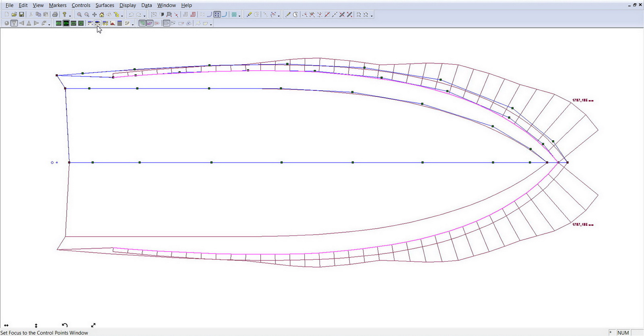Click the curve of areas graph icon
This screenshot has height=336, width=644.
pyautogui.click(x=112, y=23)
